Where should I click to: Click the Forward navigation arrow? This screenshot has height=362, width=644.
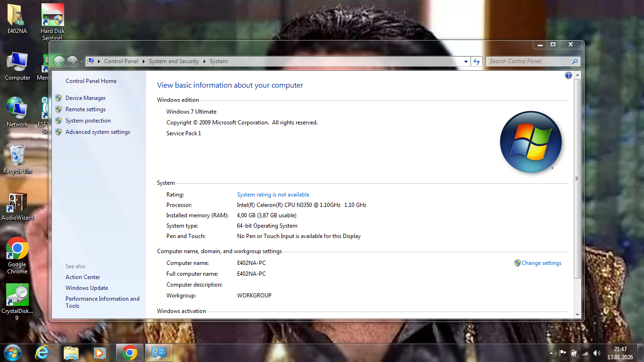tap(72, 61)
